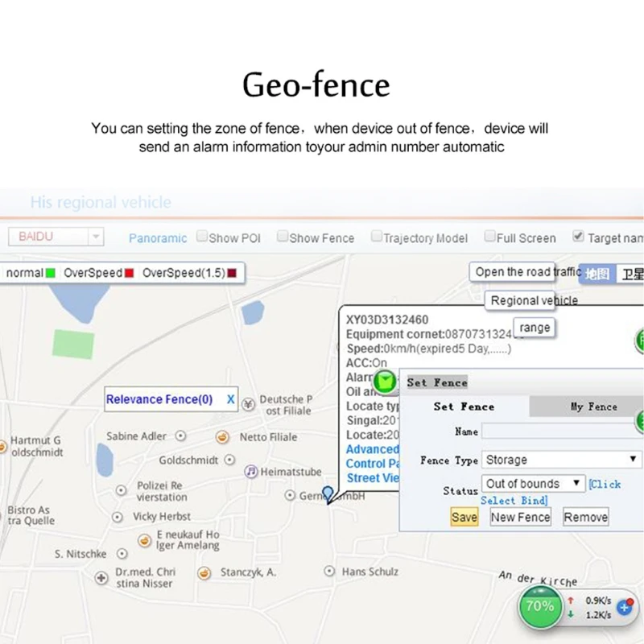Click the Remove button in Set Fence
Image resolution: width=644 pixels, height=644 pixels.
click(x=586, y=517)
